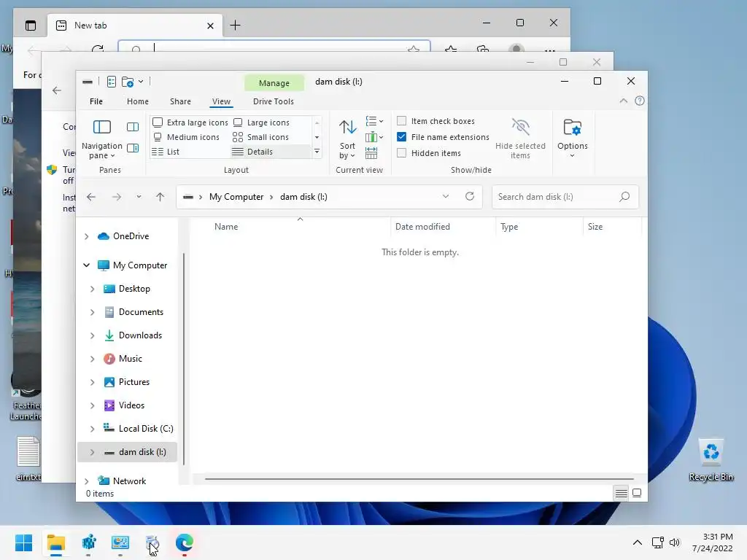This screenshot has height=560, width=747.
Task: Sort by the Type column header
Action: pos(539,227)
